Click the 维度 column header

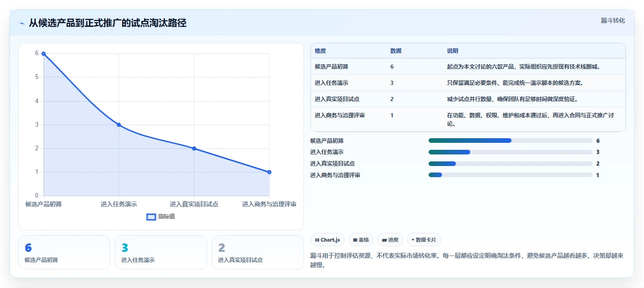coord(320,51)
